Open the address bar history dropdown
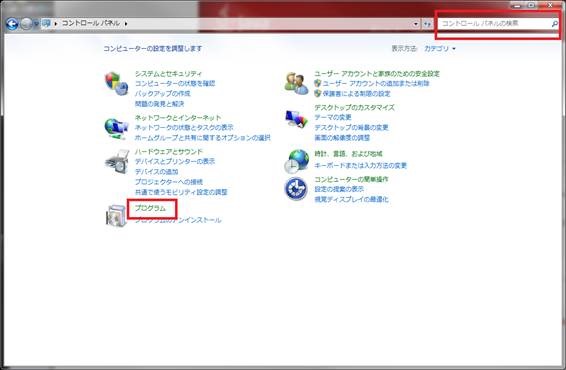Screen dimensions: 566x370 [x=416, y=24]
